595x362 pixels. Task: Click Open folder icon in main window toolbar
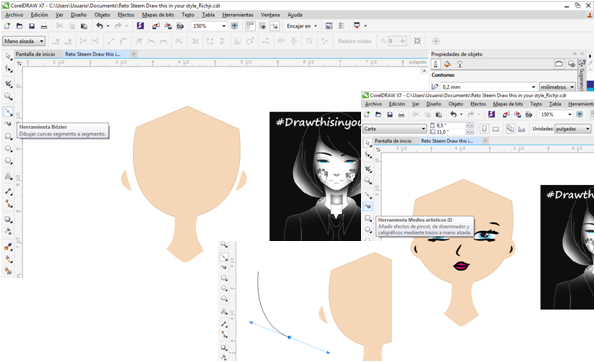click(x=19, y=26)
